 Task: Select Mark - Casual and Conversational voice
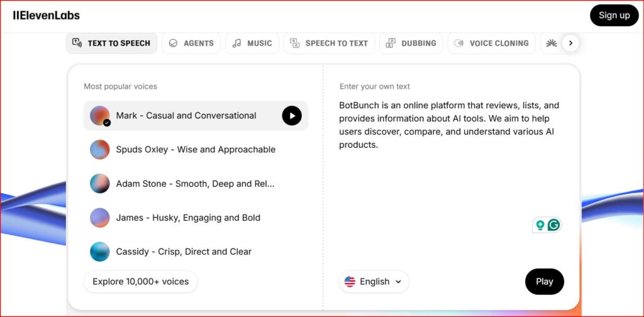pyautogui.click(x=186, y=116)
